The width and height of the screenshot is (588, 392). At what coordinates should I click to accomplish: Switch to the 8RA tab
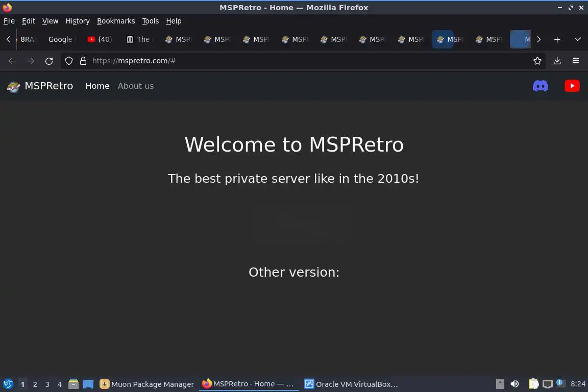(29, 39)
